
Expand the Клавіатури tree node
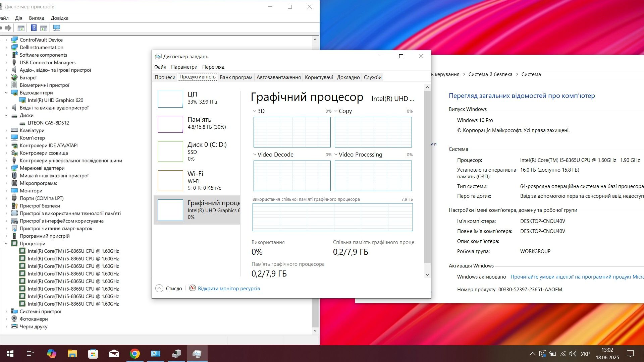pos(6,130)
